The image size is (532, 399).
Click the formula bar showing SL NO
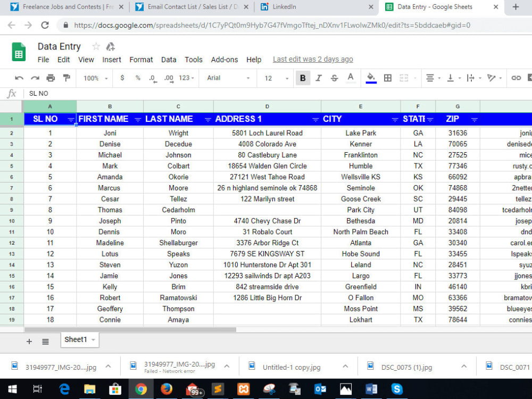pos(278,93)
